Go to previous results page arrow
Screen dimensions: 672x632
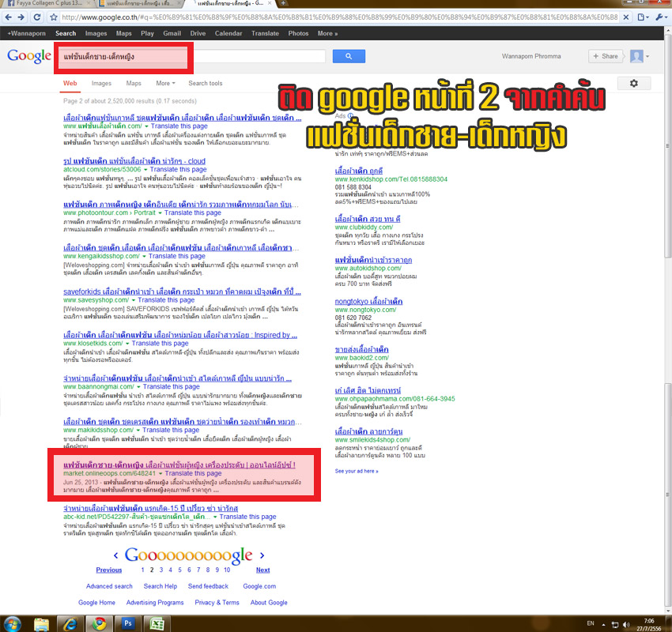click(115, 555)
